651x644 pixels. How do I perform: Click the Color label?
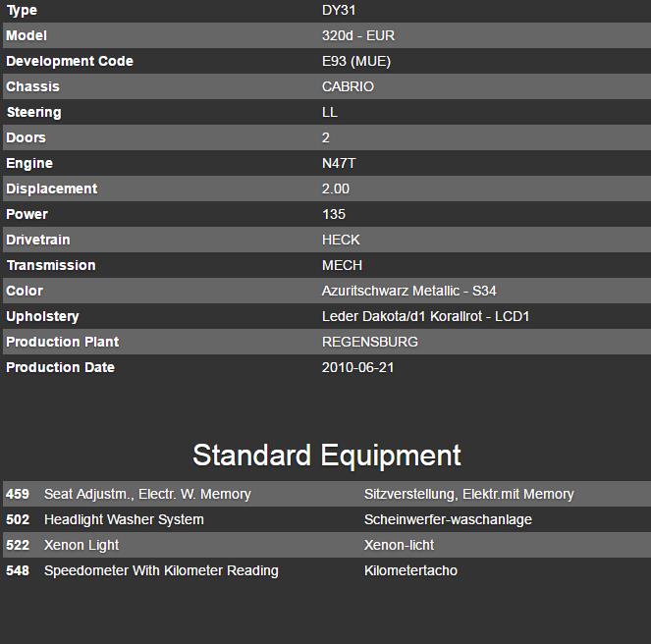pyautogui.click(x=25, y=291)
